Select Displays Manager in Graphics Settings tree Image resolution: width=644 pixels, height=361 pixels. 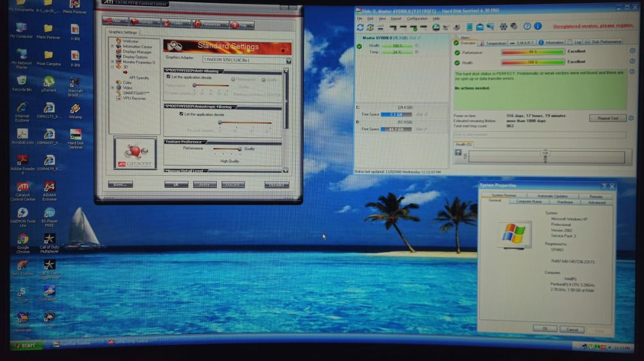tap(137, 51)
